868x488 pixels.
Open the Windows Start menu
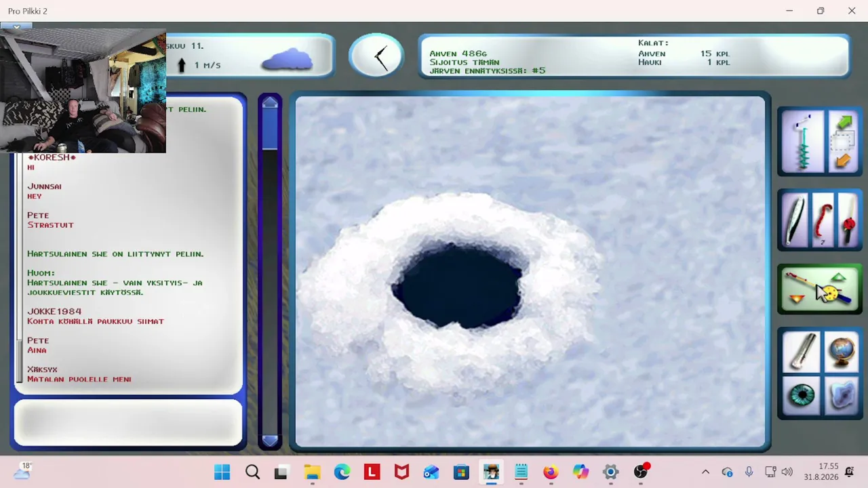[x=222, y=472]
